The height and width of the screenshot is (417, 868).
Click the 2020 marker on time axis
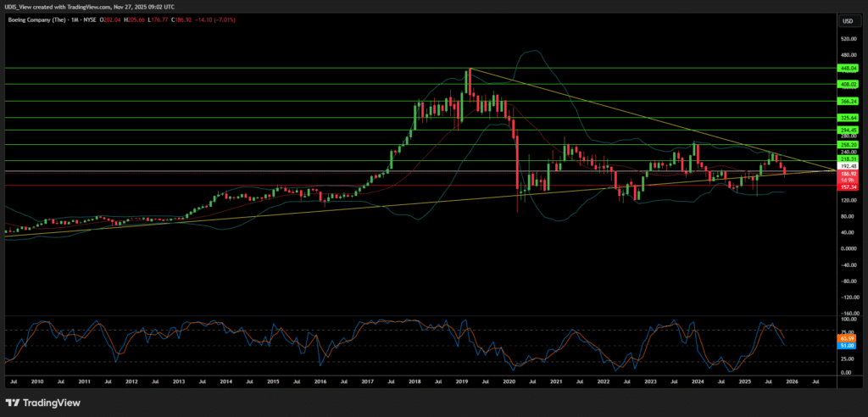[x=509, y=382]
